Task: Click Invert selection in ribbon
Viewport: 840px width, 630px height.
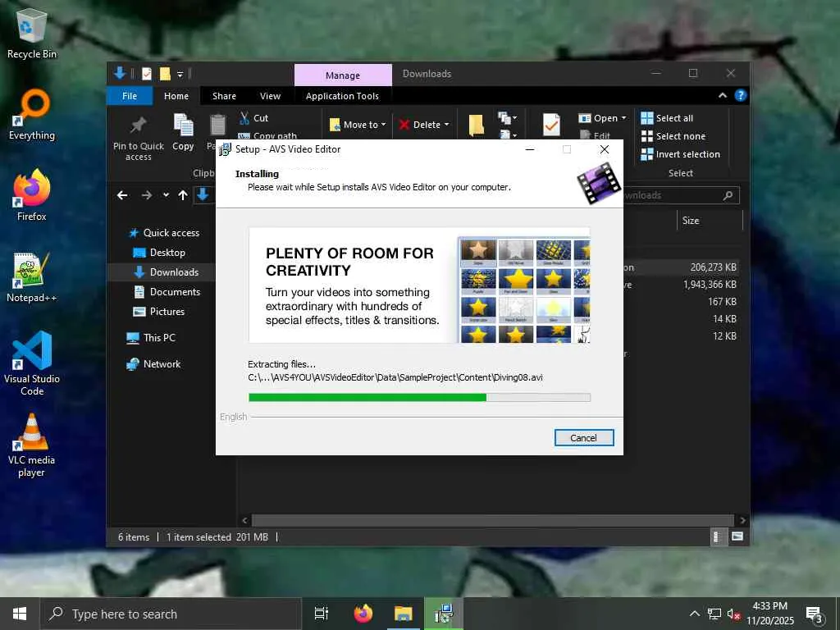Action: click(x=681, y=154)
